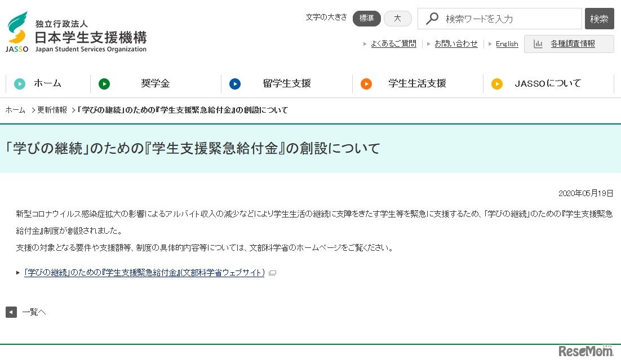Click the 検索 search button

point(599,19)
